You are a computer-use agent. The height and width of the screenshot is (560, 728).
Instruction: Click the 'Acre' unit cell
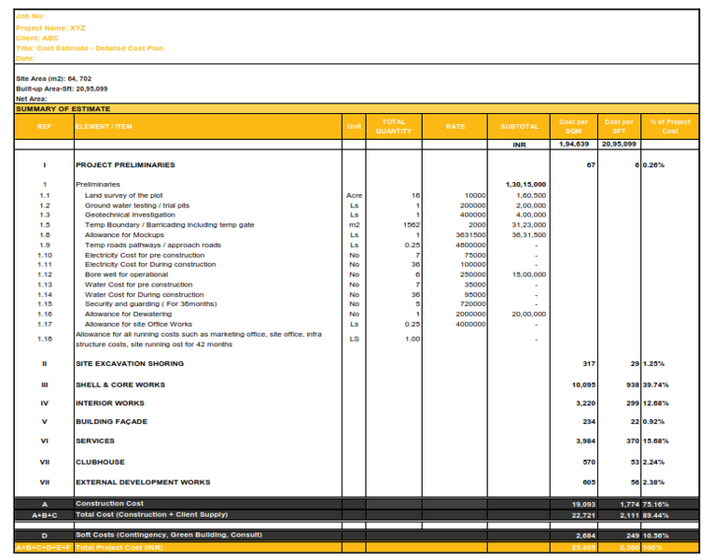tap(354, 195)
